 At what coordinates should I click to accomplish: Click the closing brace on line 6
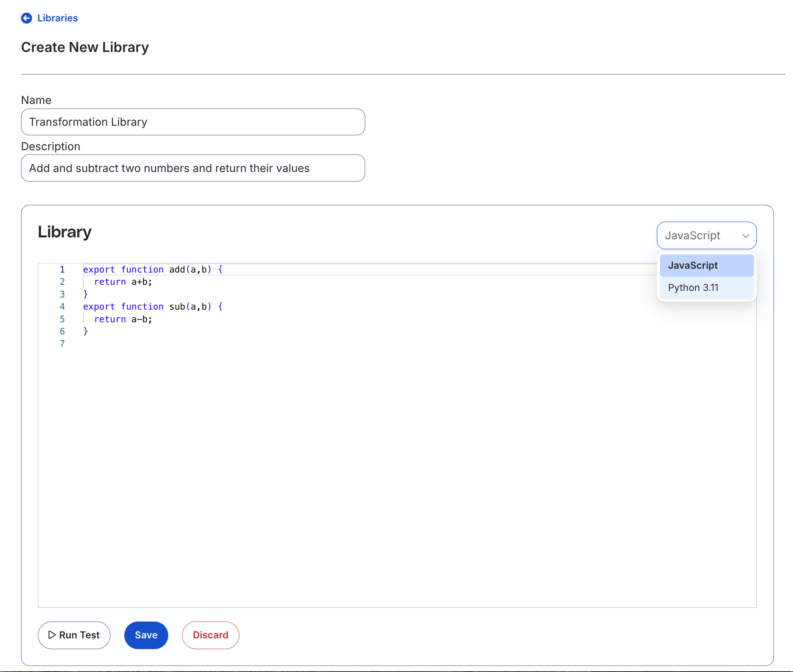(86, 331)
